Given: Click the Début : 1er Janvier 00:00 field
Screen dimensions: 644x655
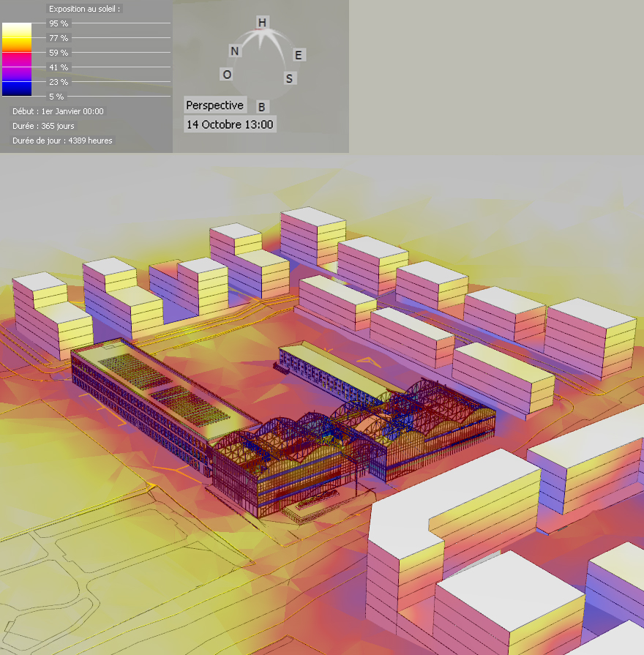Looking at the screenshot, I should [x=58, y=111].
